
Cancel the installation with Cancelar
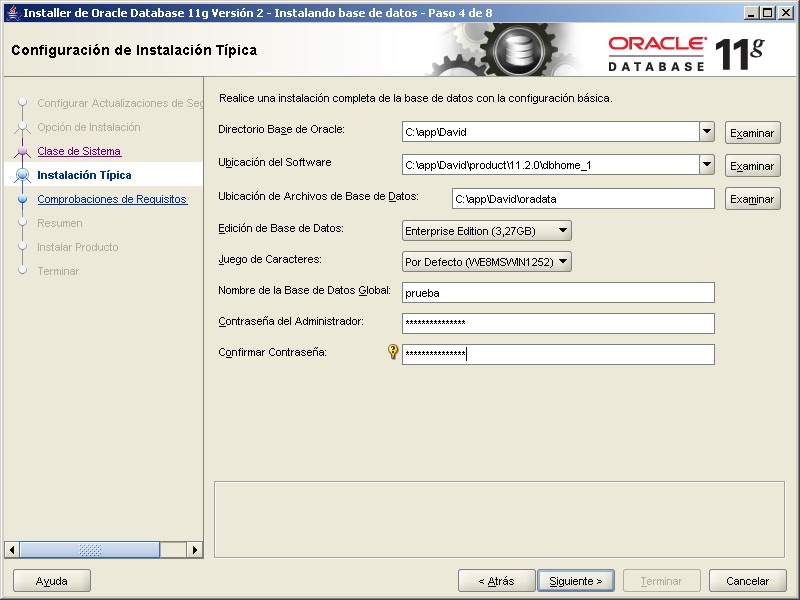[747, 581]
